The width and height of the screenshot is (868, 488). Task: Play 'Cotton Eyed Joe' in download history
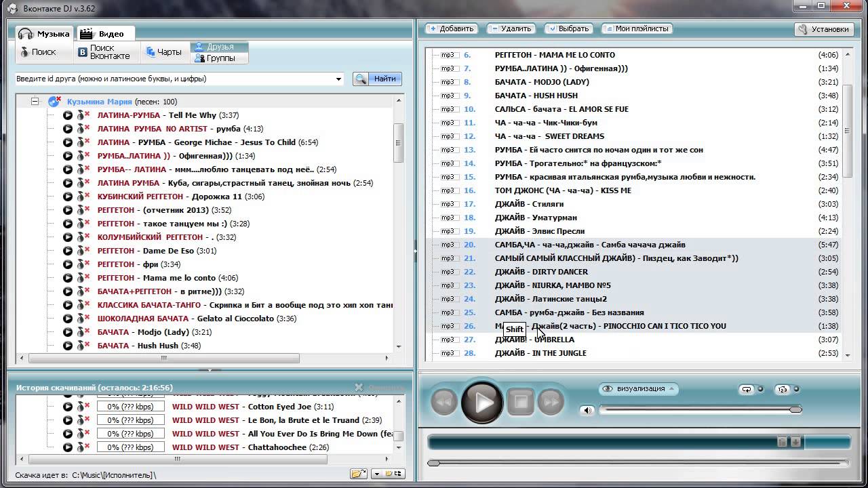[68, 407]
